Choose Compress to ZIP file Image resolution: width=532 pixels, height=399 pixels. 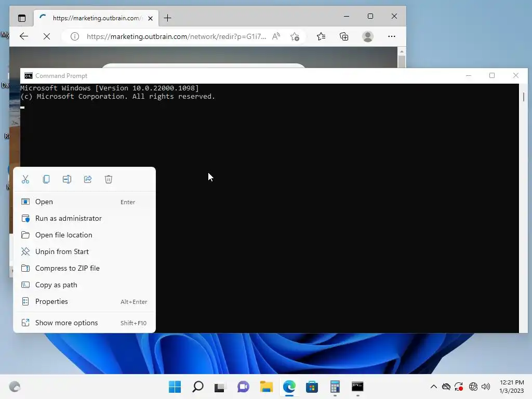[85, 269]
